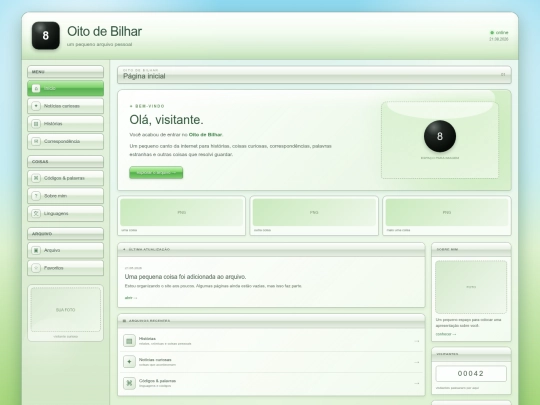Screen dimensions: 540x405
Task: Open the Início menu item
Action: point(65,88)
